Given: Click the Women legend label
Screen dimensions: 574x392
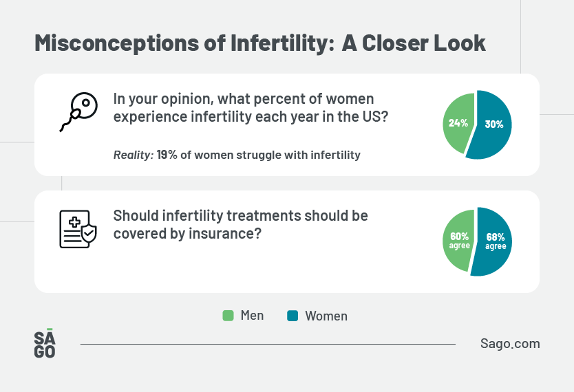Looking at the screenshot, I should pos(326,316).
